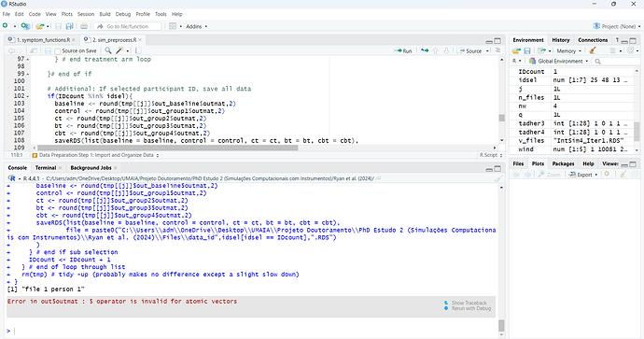The image size is (644, 339).
Task: Click the editor vertical scrollbar thumb
Action: tap(501, 118)
